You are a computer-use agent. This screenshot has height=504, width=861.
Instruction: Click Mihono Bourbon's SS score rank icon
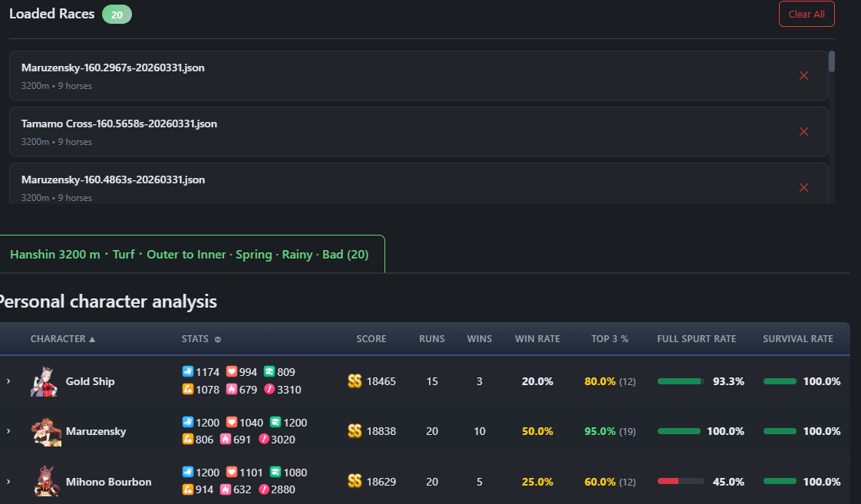point(355,482)
